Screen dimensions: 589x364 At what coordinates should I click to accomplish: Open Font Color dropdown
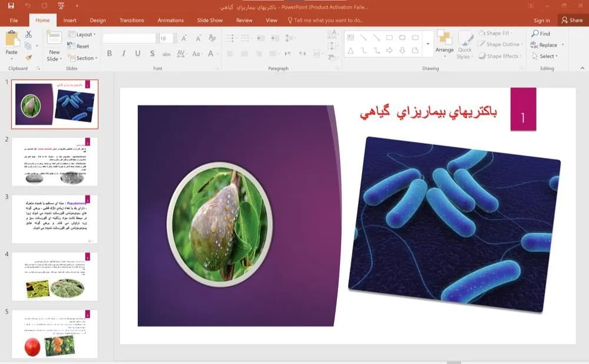point(212,54)
